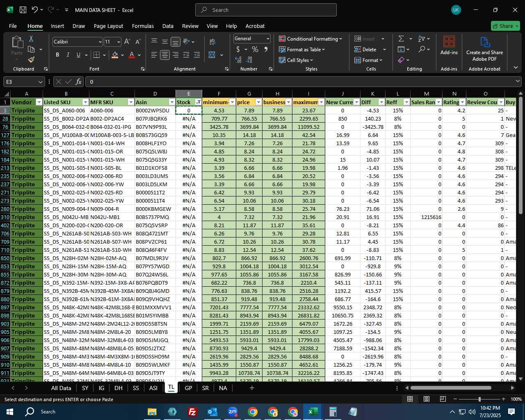Click the Delete cells button
This screenshot has width=525, height=420.
pyautogui.click(x=366, y=49)
